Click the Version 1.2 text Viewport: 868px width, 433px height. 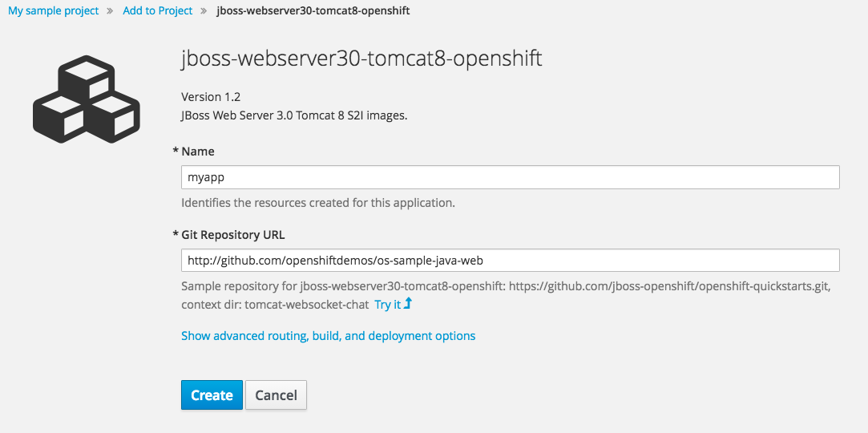(211, 97)
